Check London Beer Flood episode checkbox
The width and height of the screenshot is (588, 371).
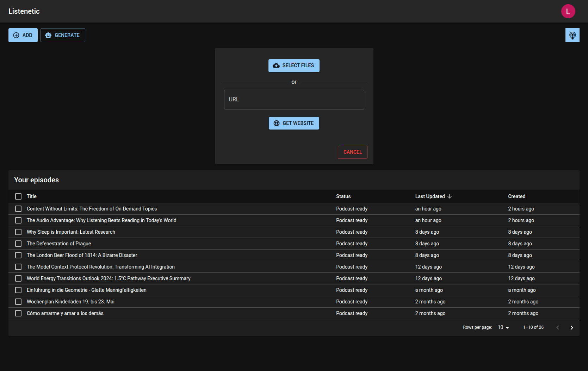tap(18, 255)
